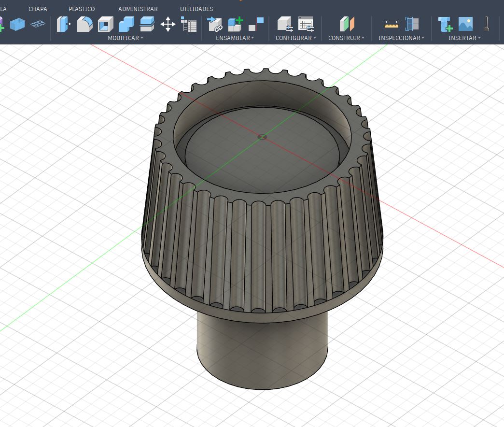This screenshot has width=504, height=427.
Task: Expand the CONFIGURAR dropdown menu
Action: click(x=296, y=38)
